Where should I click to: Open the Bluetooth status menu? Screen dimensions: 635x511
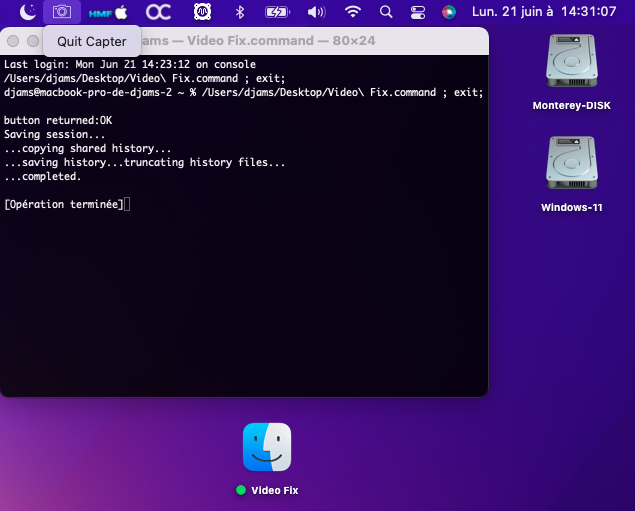[x=240, y=12]
